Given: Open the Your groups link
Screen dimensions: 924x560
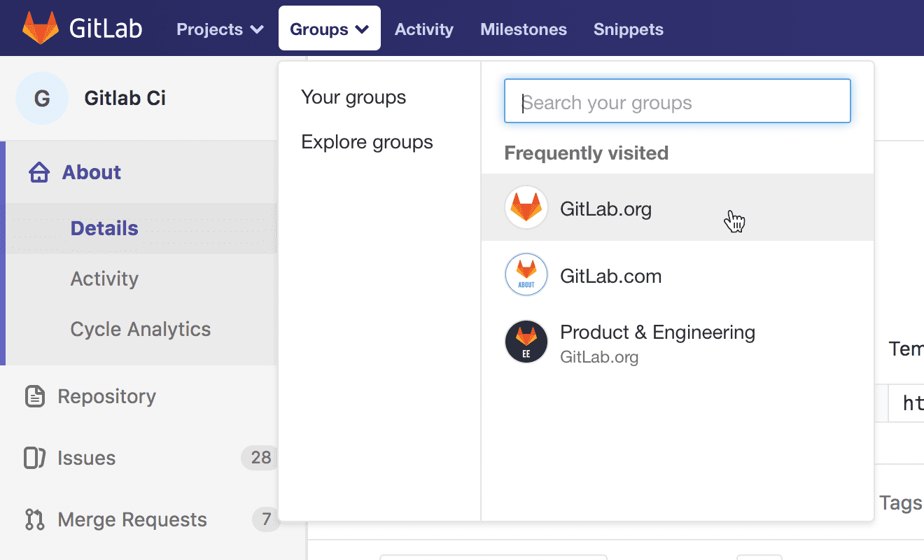Looking at the screenshot, I should [353, 97].
